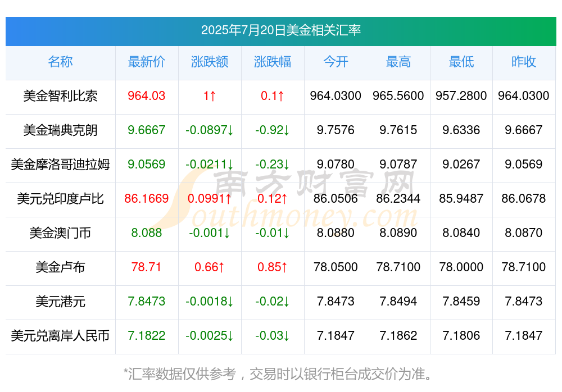Select the 美金澳门币 row name
562x392 pixels.
point(60,233)
